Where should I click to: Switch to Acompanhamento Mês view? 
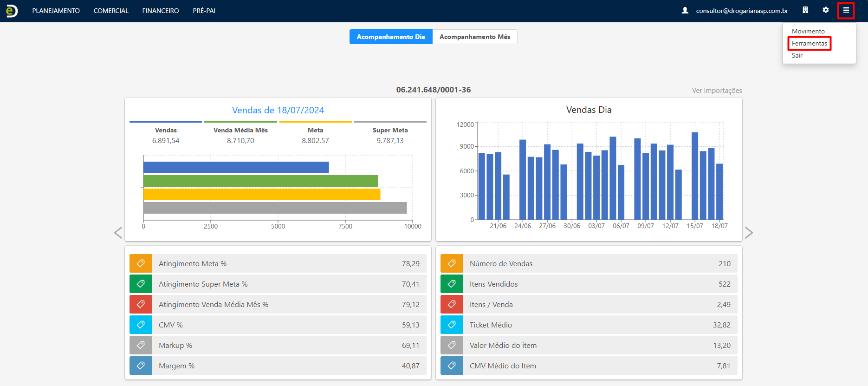474,37
